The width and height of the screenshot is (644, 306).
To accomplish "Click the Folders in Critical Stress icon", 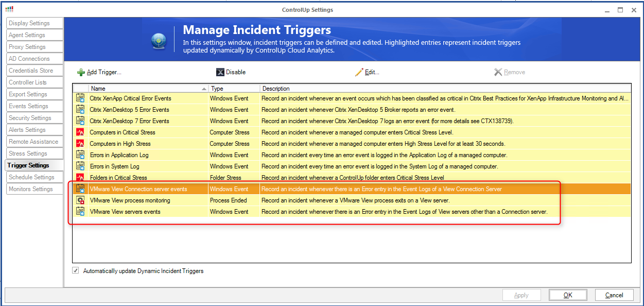I will click(80, 177).
